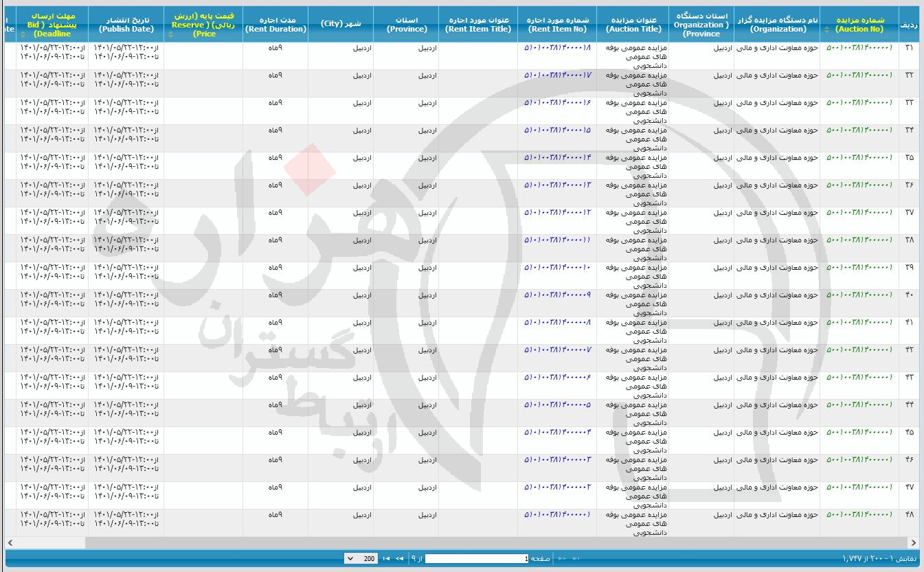Open rent item number link in row ۳۲
Image resolution: width=924 pixels, height=572 pixels.
(557, 75)
